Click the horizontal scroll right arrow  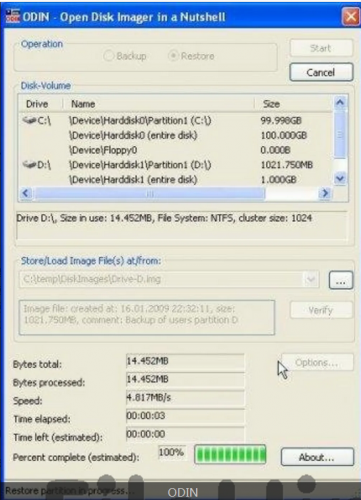tap(325, 193)
